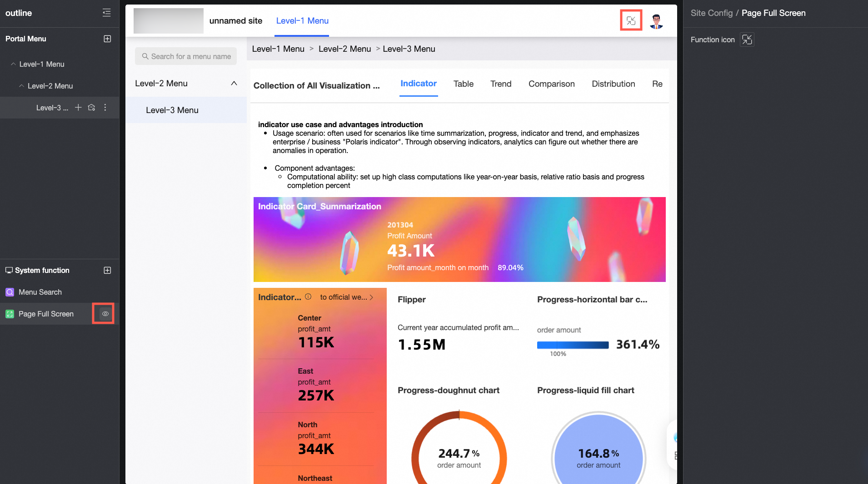Collapse the Level-2 Menu sidebar group

click(234, 84)
